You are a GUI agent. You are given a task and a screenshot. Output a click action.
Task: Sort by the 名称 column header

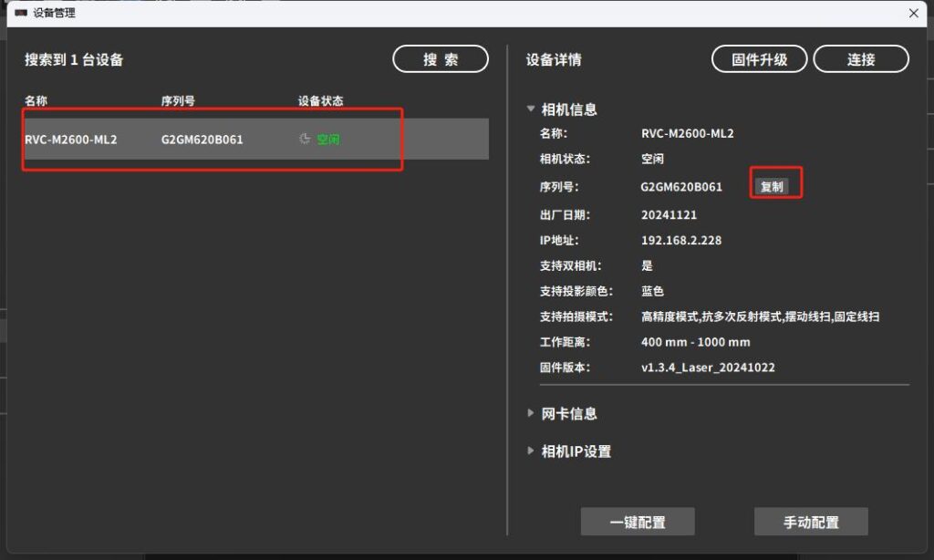click(x=36, y=100)
